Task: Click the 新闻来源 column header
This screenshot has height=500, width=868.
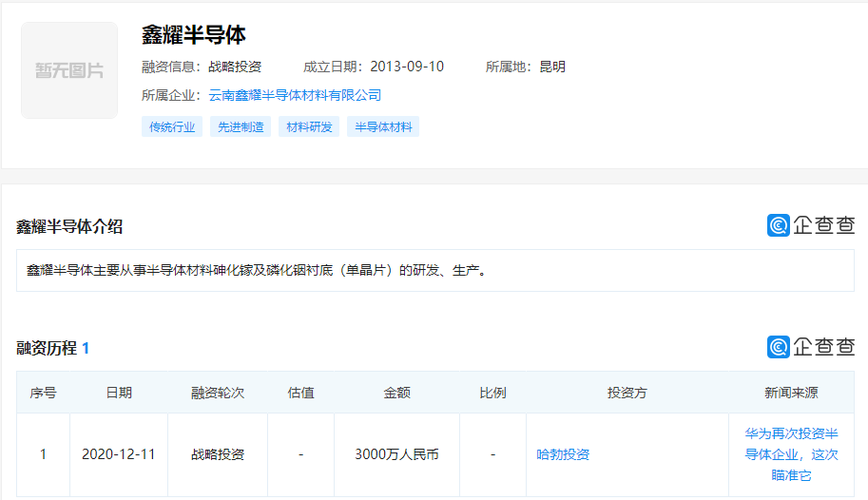Action: (x=791, y=393)
